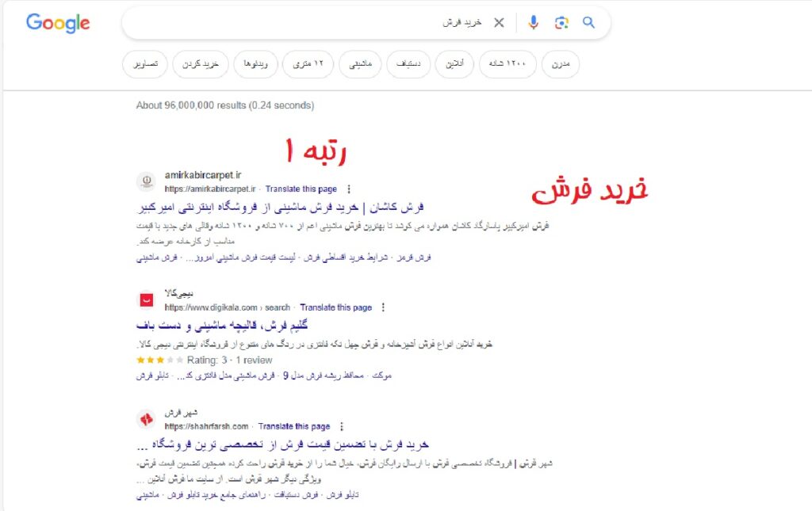Translate the shahrfarsh.com result page

(293, 427)
